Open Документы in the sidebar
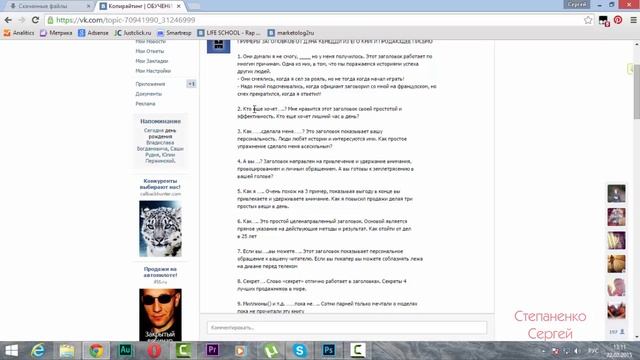 [x=149, y=93]
